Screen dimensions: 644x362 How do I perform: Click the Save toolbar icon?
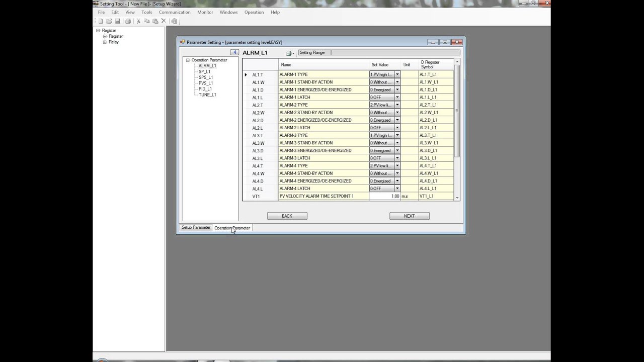point(117,21)
